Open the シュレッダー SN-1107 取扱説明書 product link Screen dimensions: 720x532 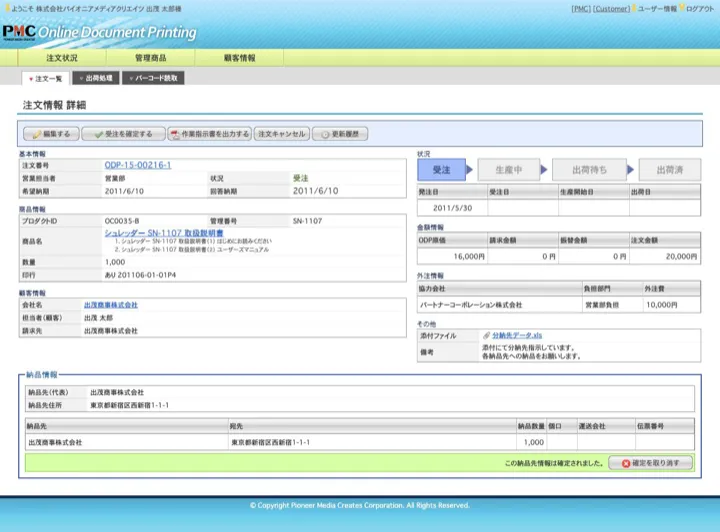pyautogui.click(x=164, y=233)
